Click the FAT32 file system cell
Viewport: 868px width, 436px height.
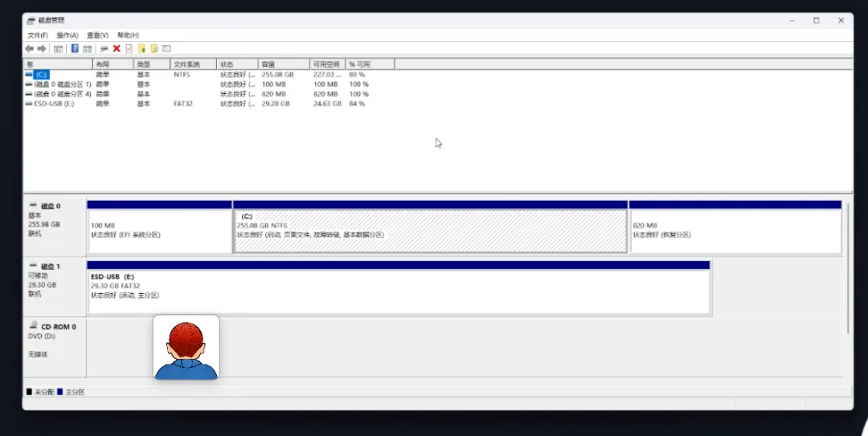click(183, 104)
